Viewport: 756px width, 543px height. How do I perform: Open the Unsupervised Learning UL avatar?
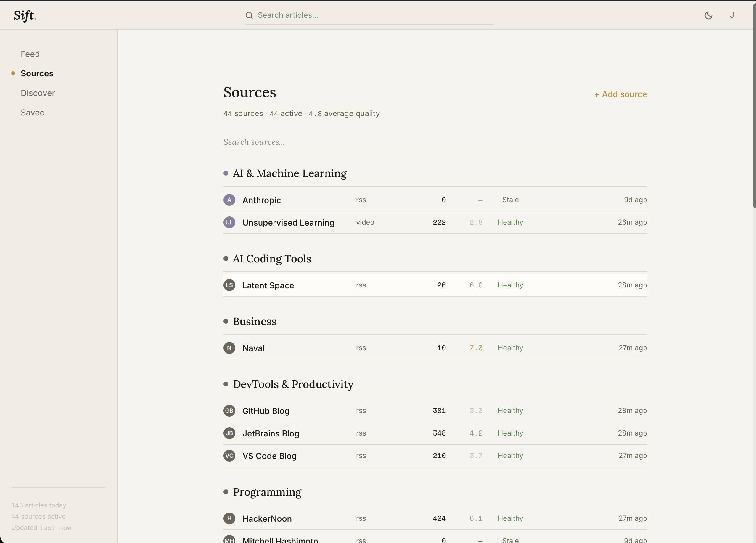(x=229, y=222)
